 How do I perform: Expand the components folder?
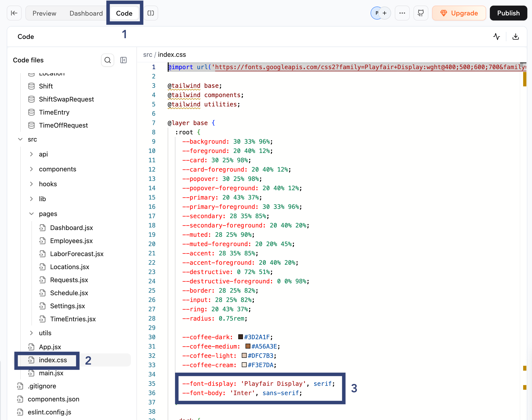[x=31, y=169]
